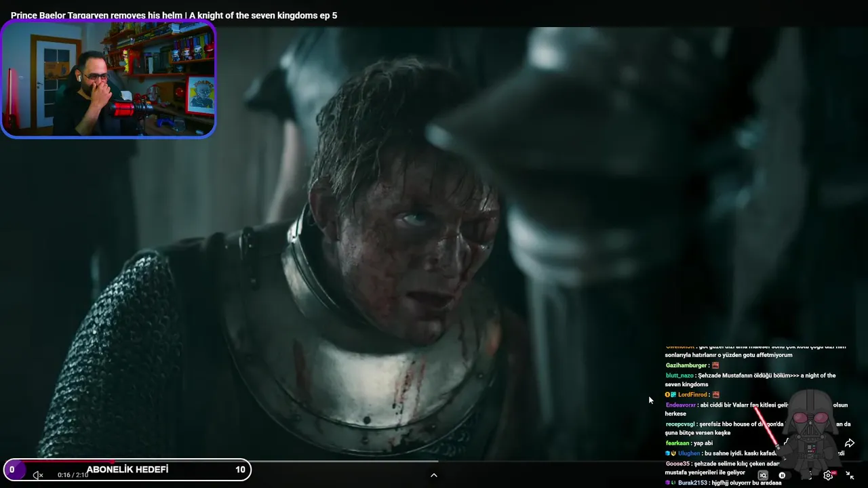Click the emote in LordFinrod's chat message
The width and height of the screenshot is (868, 488).
click(x=715, y=394)
